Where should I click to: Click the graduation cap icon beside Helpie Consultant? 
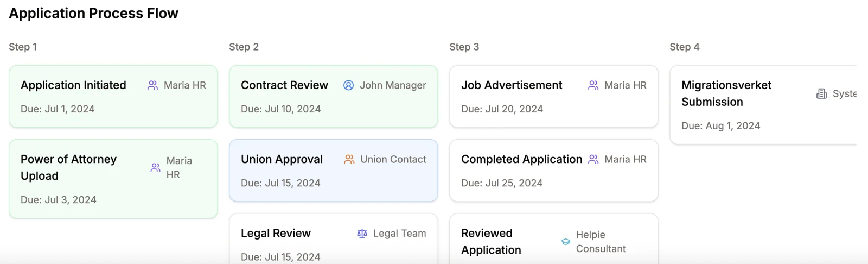coord(565,242)
